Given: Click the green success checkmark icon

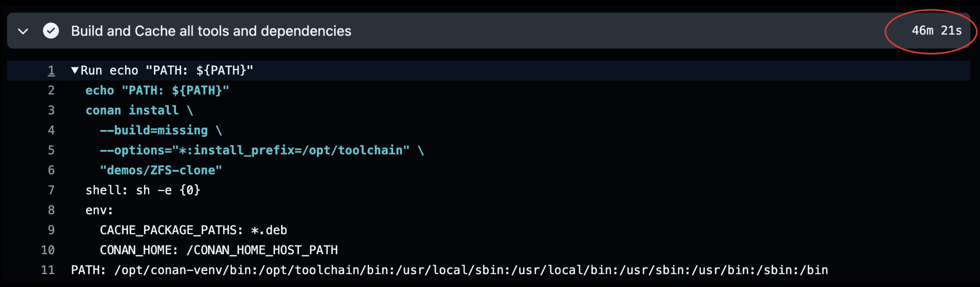Looking at the screenshot, I should click(x=51, y=31).
